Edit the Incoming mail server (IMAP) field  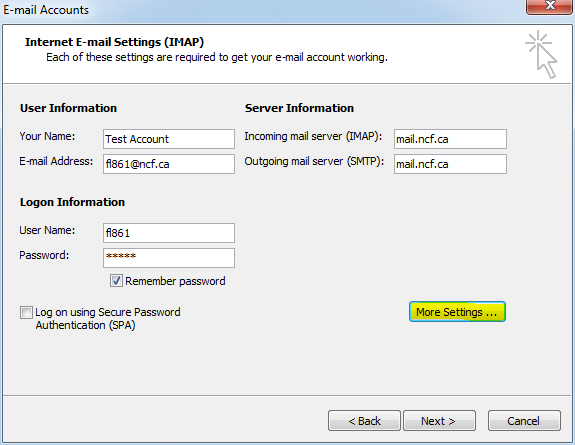click(x=450, y=139)
